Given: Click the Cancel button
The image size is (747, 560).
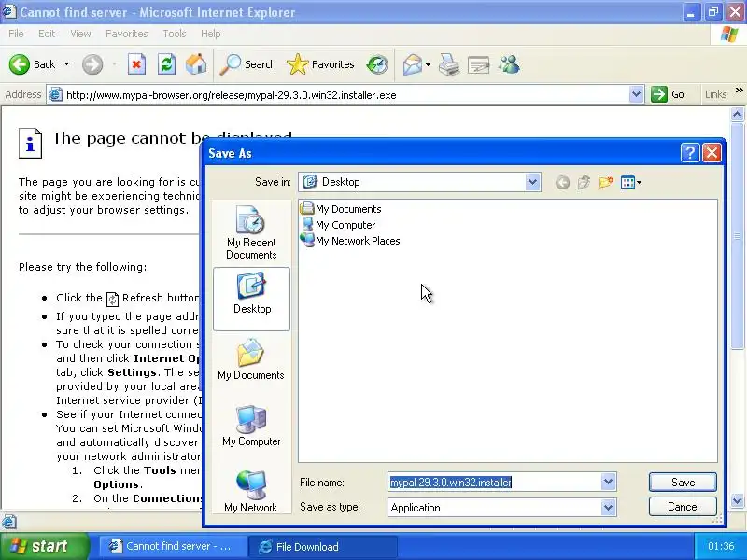Looking at the screenshot, I should (x=683, y=507).
